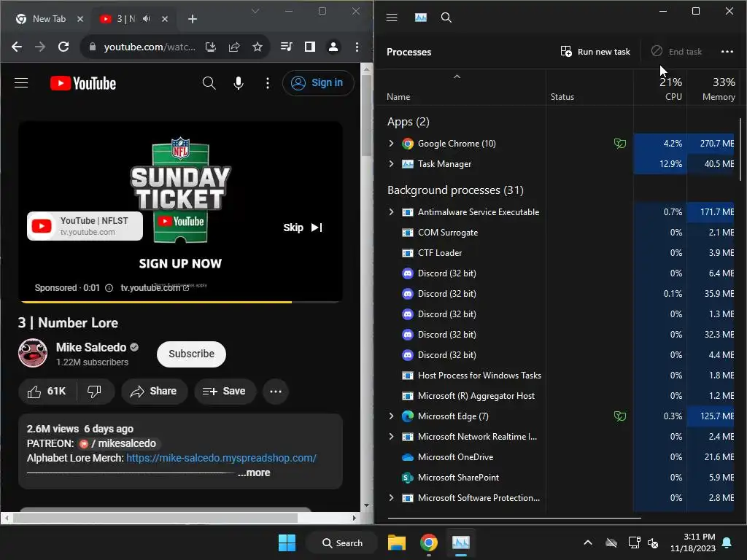This screenshot has height=560, width=747.
Task: Click Discord icon with 35.9 MB memory
Action: click(x=407, y=294)
